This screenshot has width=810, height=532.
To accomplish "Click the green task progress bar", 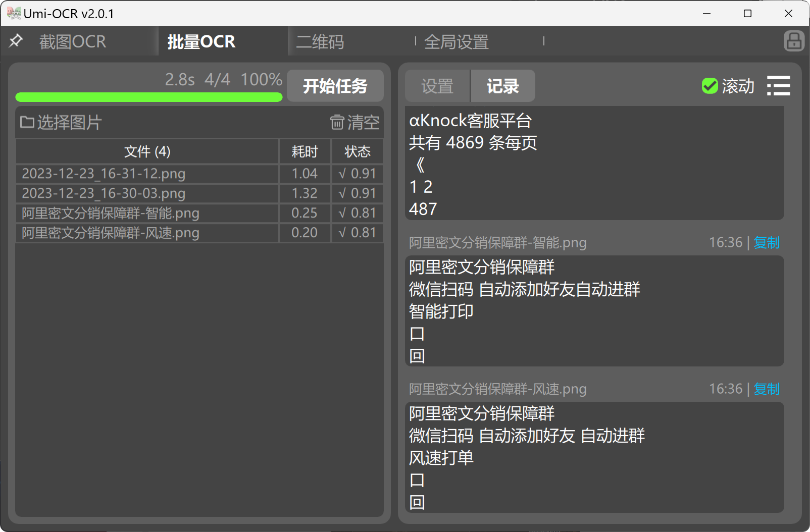I will click(149, 97).
